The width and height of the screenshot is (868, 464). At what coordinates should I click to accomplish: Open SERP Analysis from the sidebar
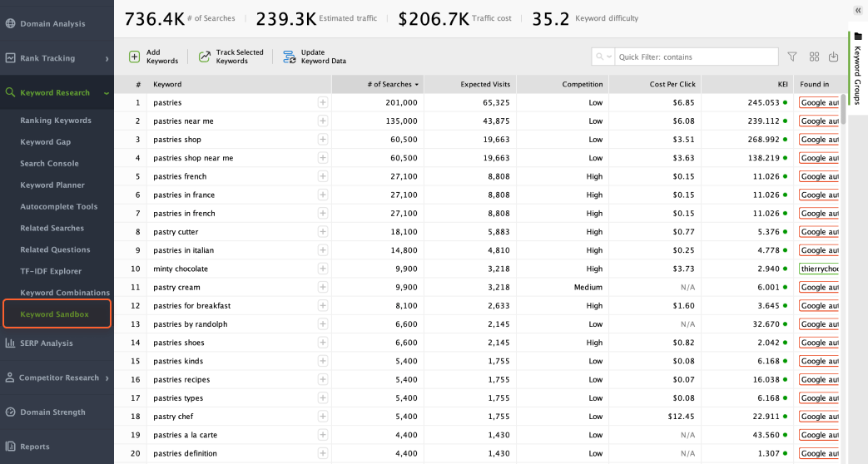pyautogui.click(x=46, y=343)
